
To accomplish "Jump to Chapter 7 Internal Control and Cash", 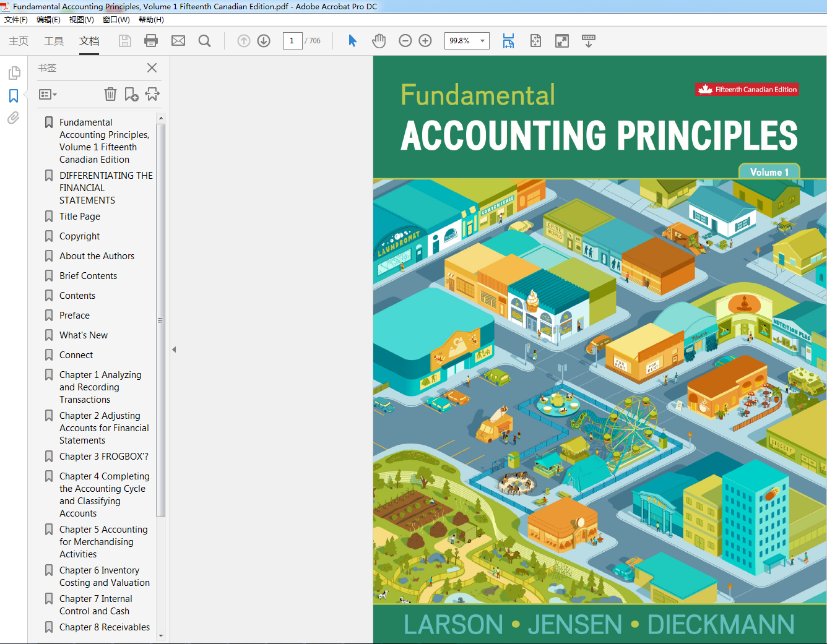I will tap(95, 605).
